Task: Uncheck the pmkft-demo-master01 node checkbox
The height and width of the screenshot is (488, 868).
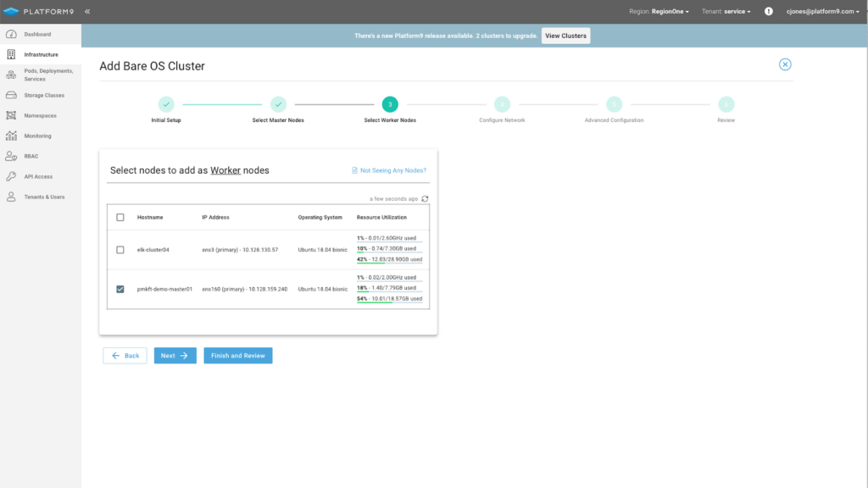Action: [120, 289]
